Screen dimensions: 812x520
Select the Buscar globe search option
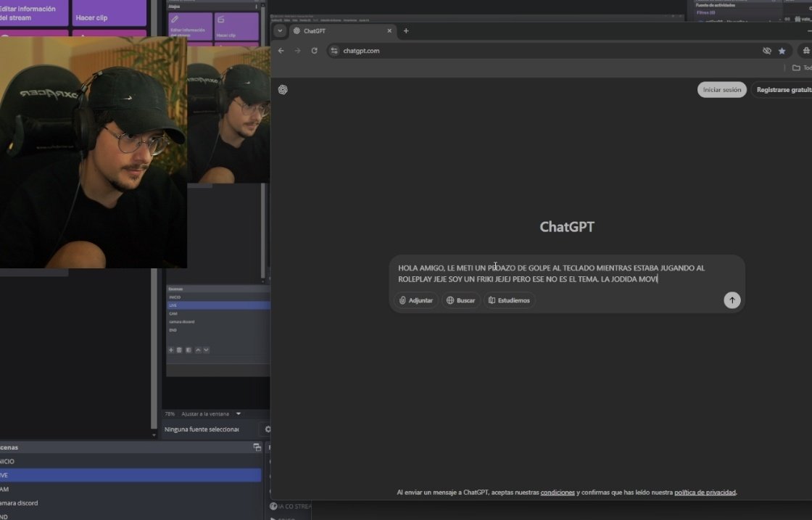pos(461,300)
